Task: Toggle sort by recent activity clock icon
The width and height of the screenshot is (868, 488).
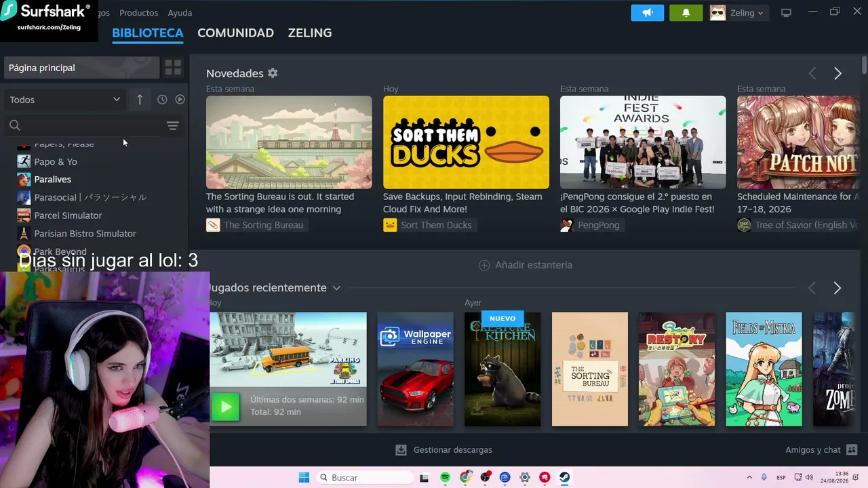Action: (x=162, y=100)
